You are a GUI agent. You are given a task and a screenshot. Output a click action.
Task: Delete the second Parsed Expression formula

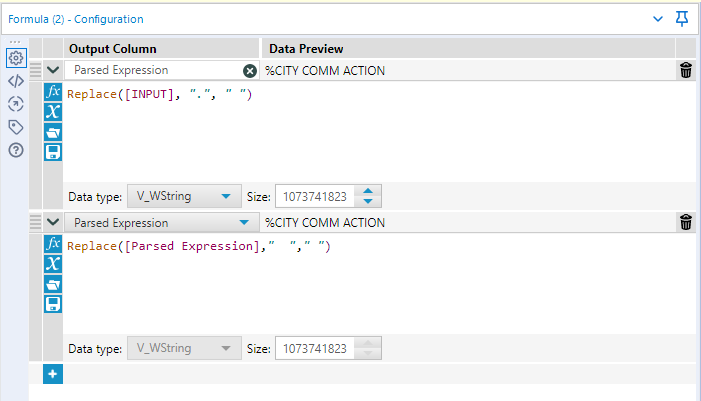[x=686, y=222]
